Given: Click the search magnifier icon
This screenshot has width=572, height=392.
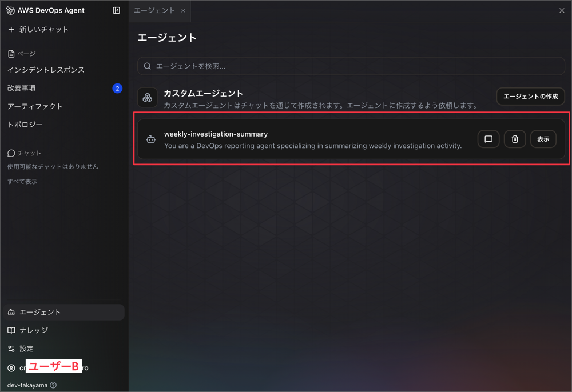Looking at the screenshot, I should tap(148, 66).
